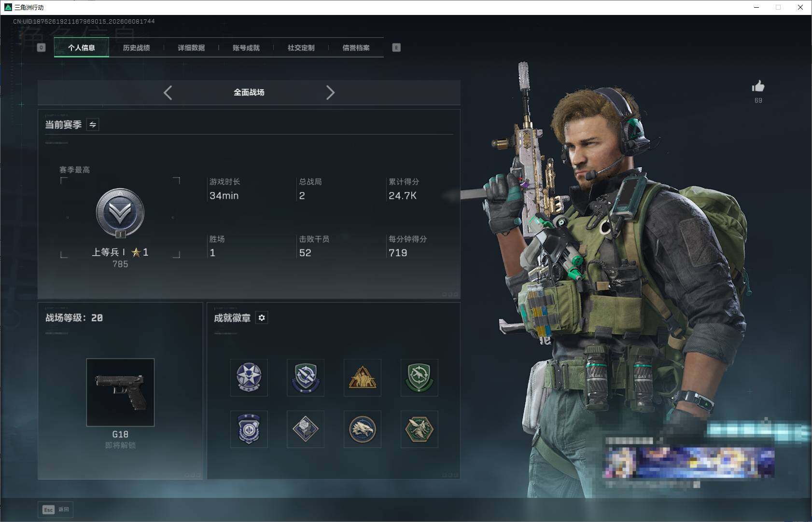Switch to next game mode with right chevron
The height and width of the screenshot is (522, 812).
click(x=330, y=93)
